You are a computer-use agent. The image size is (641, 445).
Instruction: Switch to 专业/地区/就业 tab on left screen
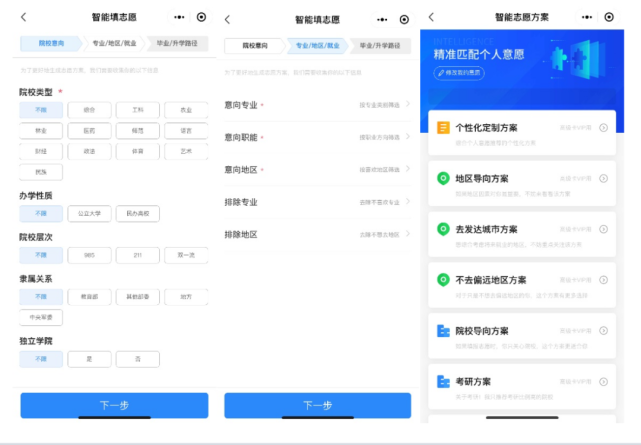click(114, 43)
